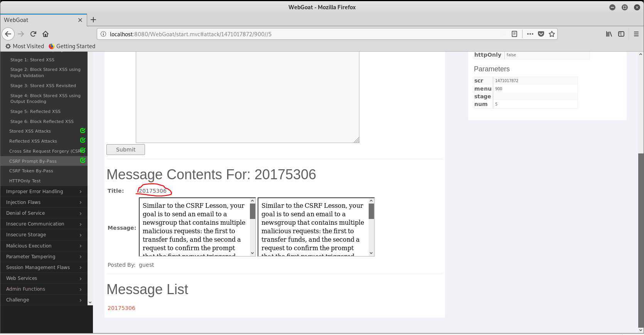Click green checkmark beside Stored XSS Attacks

[x=83, y=131]
